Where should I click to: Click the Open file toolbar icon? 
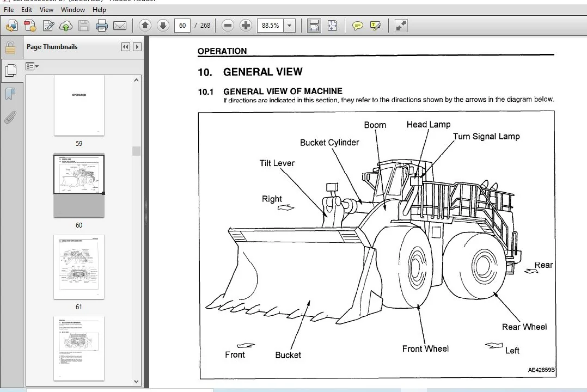pyautogui.click(x=12, y=26)
